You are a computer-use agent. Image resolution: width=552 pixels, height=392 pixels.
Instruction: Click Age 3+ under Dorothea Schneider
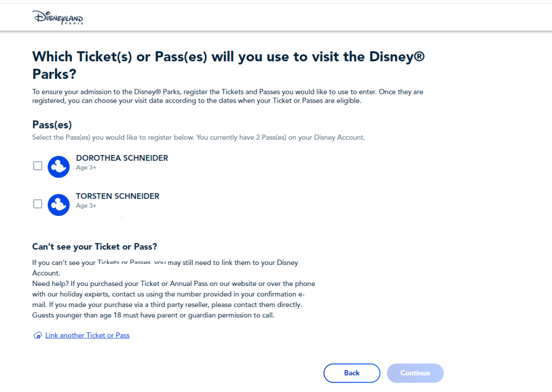(86, 168)
